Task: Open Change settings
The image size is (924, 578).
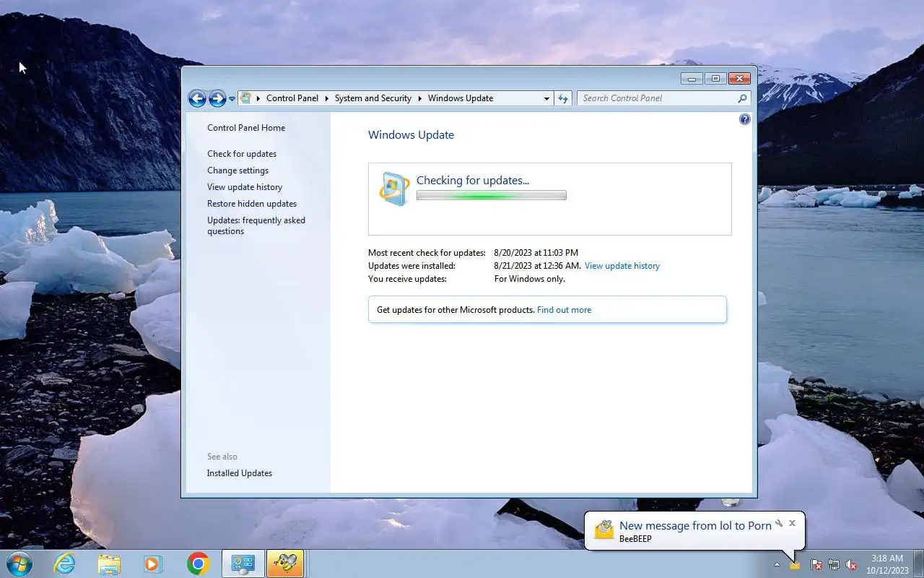Action: tap(237, 171)
